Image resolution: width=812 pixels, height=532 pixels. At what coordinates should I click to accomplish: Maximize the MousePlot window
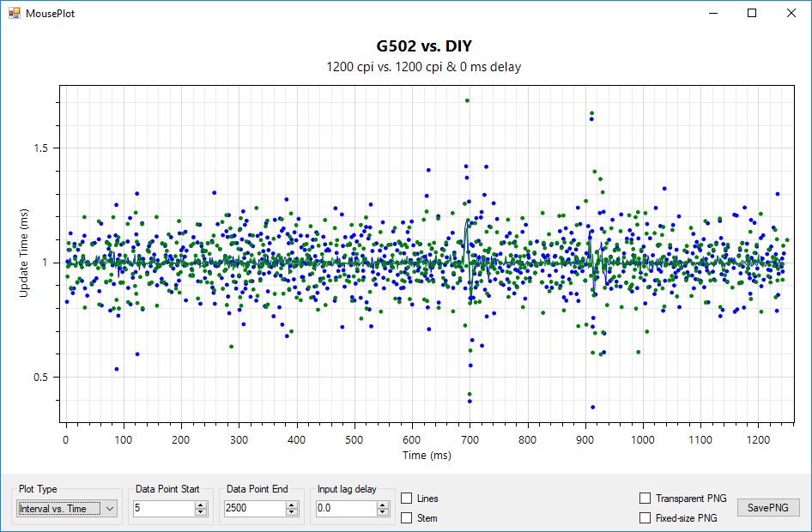pyautogui.click(x=751, y=14)
